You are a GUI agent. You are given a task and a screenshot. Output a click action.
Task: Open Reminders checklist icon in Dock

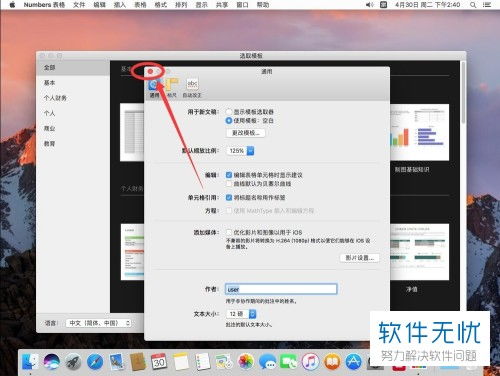coord(202,361)
